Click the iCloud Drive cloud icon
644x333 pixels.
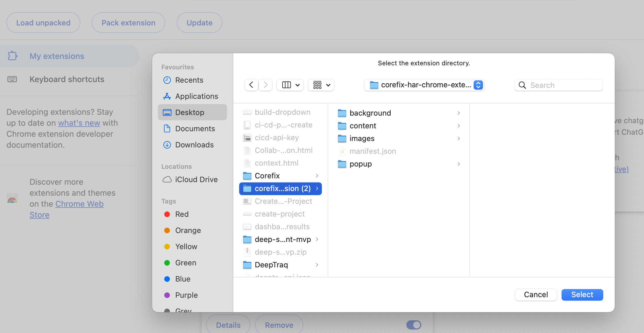(167, 180)
